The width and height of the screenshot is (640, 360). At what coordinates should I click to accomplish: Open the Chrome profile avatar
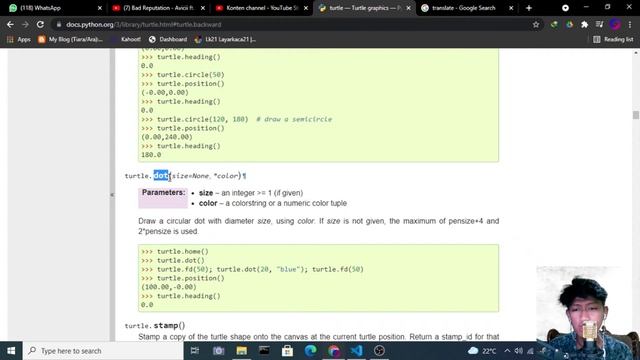point(615,24)
